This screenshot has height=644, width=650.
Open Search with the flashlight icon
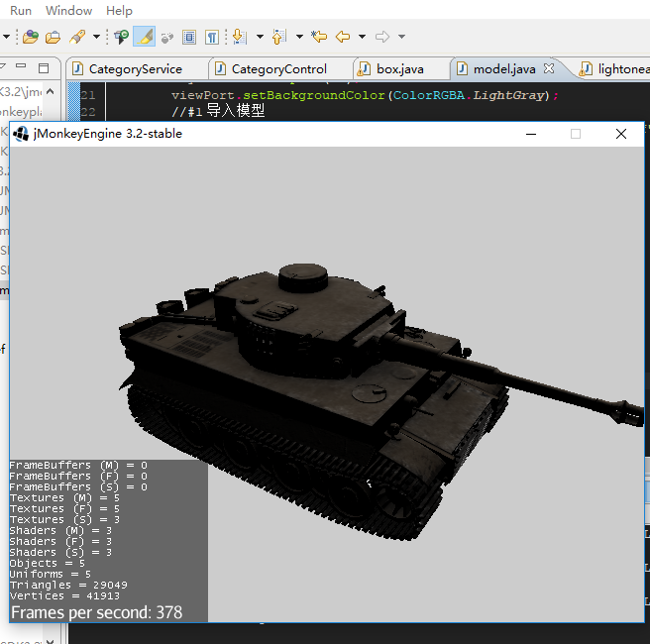(77, 37)
